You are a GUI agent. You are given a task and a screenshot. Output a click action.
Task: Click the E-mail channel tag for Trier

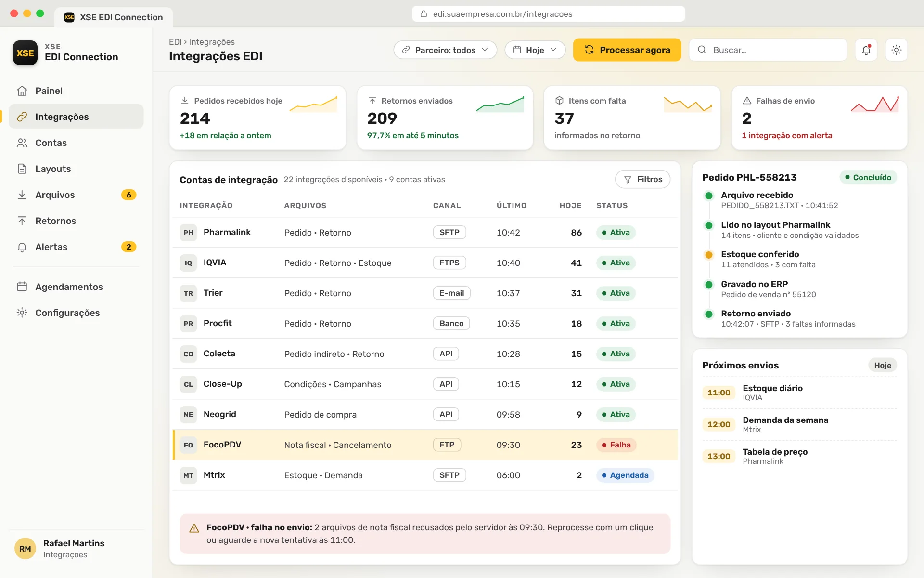click(451, 293)
